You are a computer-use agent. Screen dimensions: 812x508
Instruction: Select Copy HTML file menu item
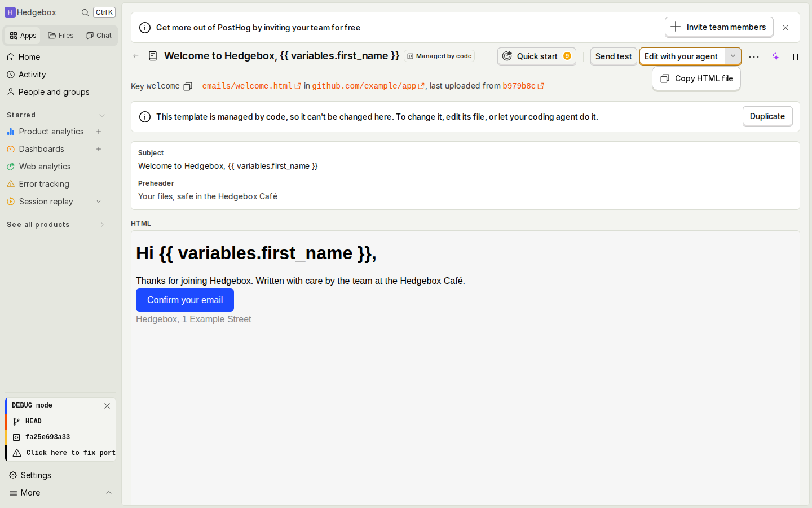tap(696, 78)
